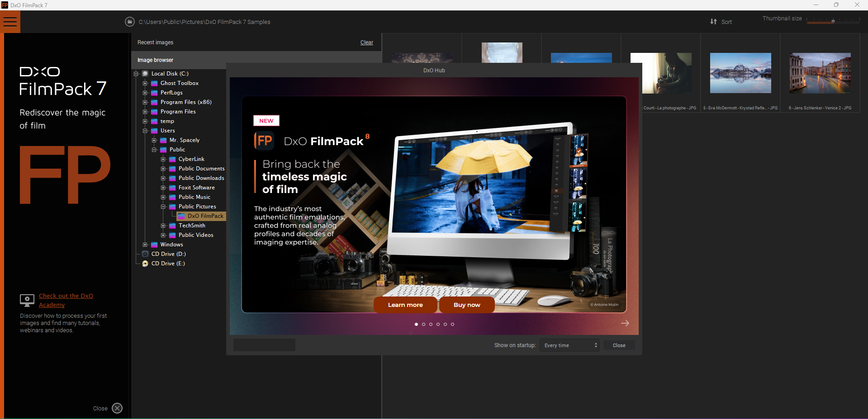Select the Users folder label
Viewport: 868px width, 419px height.
pyautogui.click(x=168, y=131)
